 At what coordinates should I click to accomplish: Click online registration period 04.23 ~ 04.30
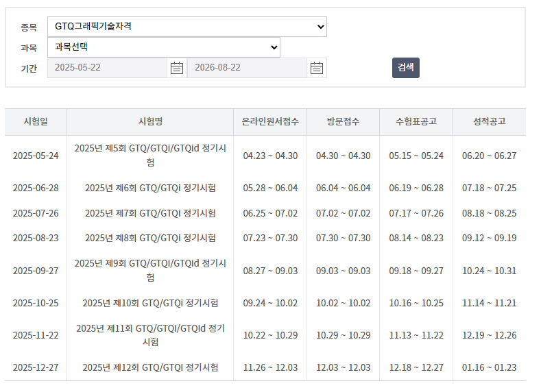pos(270,156)
